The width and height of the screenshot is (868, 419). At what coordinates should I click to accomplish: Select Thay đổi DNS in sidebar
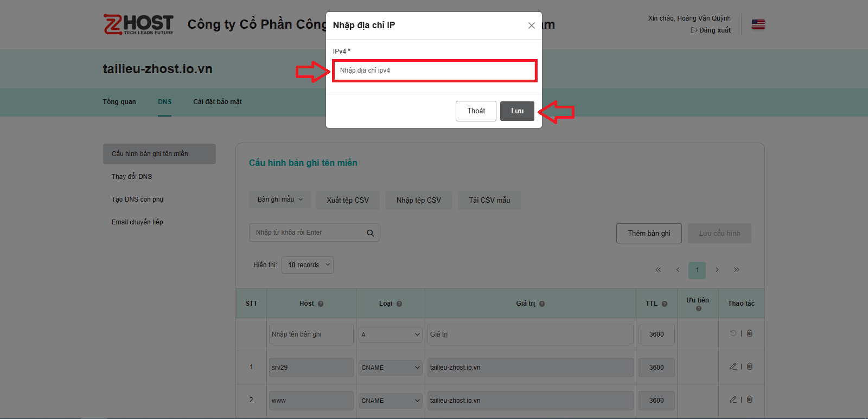(x=132, y=177)
